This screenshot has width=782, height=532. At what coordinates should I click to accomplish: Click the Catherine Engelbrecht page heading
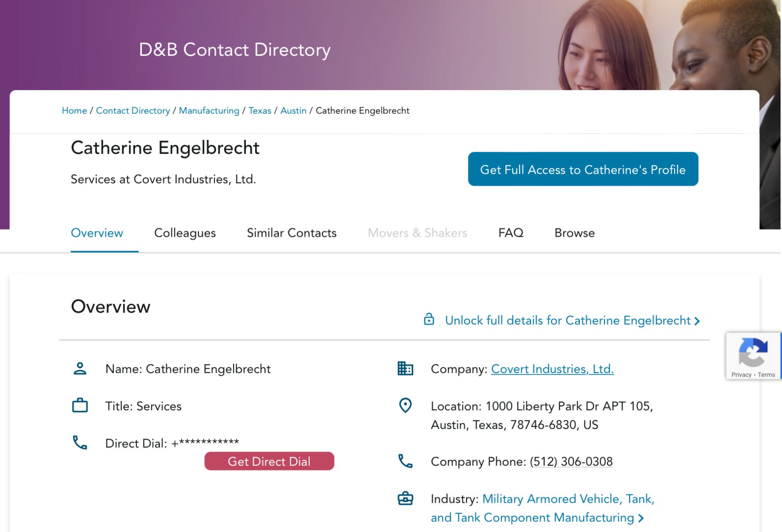165,148
